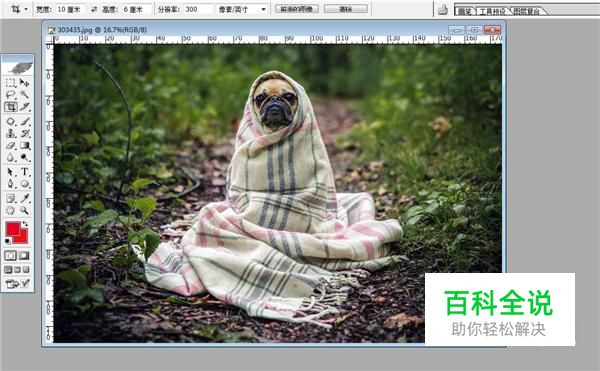The height and width of the screenshot is (371, 600).
Task: Select the Eraser tool
Action: (x=11, y=146)
